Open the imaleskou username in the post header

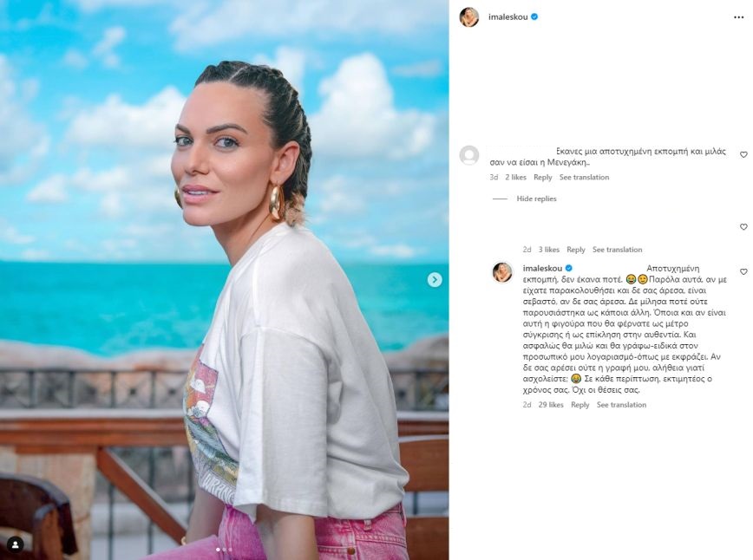coord(508,16)
